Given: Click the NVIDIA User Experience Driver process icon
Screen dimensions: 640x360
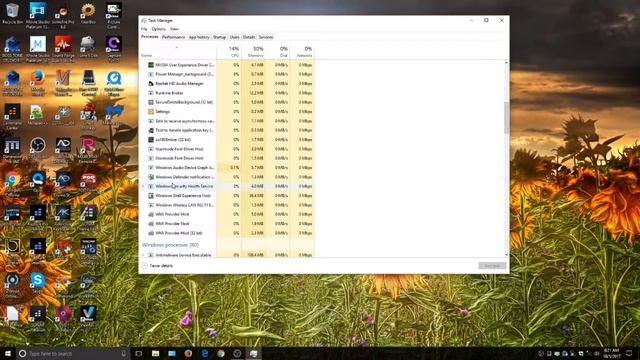Looking at the screenshot, I should point(151,65).
